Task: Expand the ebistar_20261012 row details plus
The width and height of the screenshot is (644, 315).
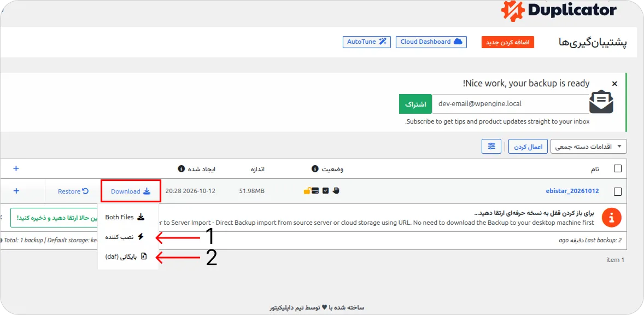Action: point(16,191)
